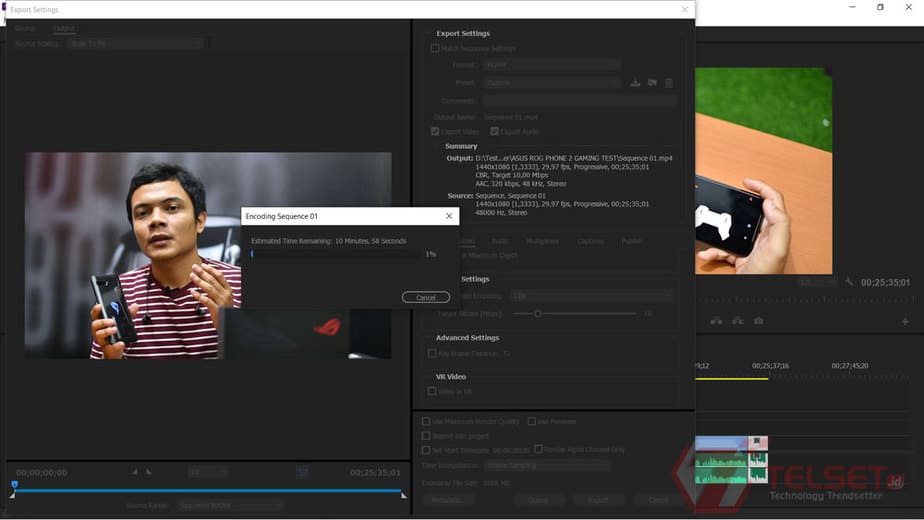Screen dimensions: 924x520
Task: Click the Extract icon in Program Monitor
Action: pyautogui.click(x=737, y=321)
